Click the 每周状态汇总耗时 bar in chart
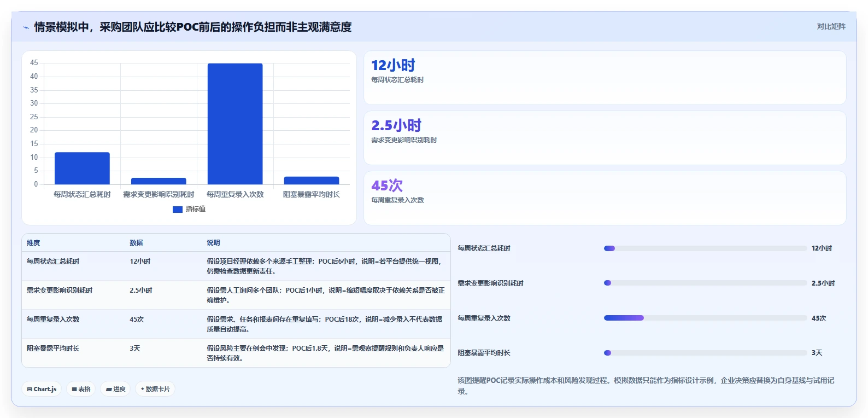This screenshot has width=868, height=418. coord(82,169)
